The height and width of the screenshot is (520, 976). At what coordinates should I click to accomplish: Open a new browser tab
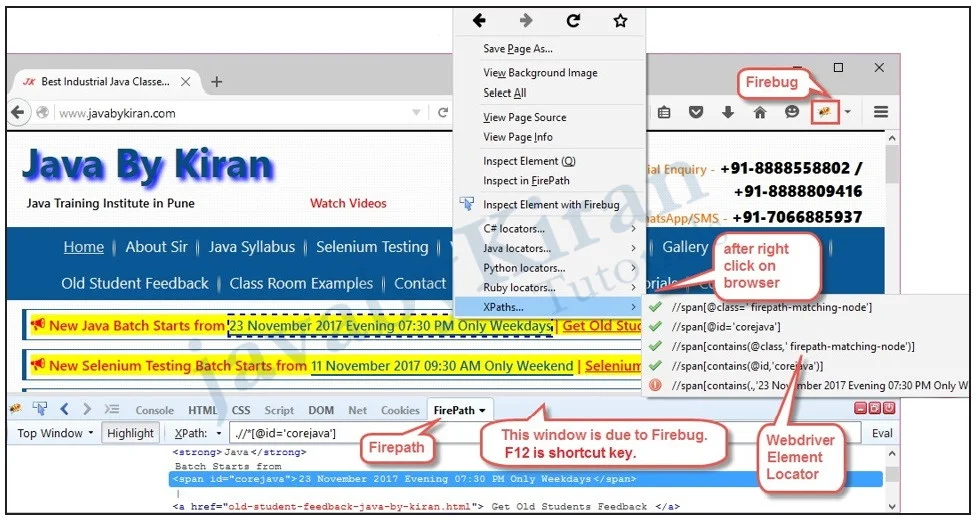(x=217, y=82)
